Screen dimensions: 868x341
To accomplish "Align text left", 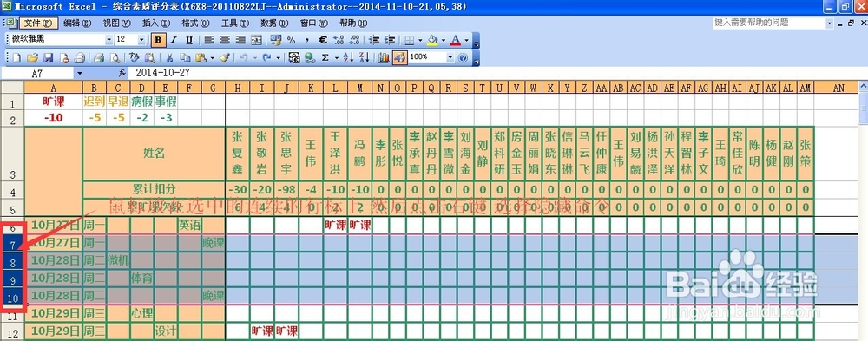I will (x=208, y=40).
